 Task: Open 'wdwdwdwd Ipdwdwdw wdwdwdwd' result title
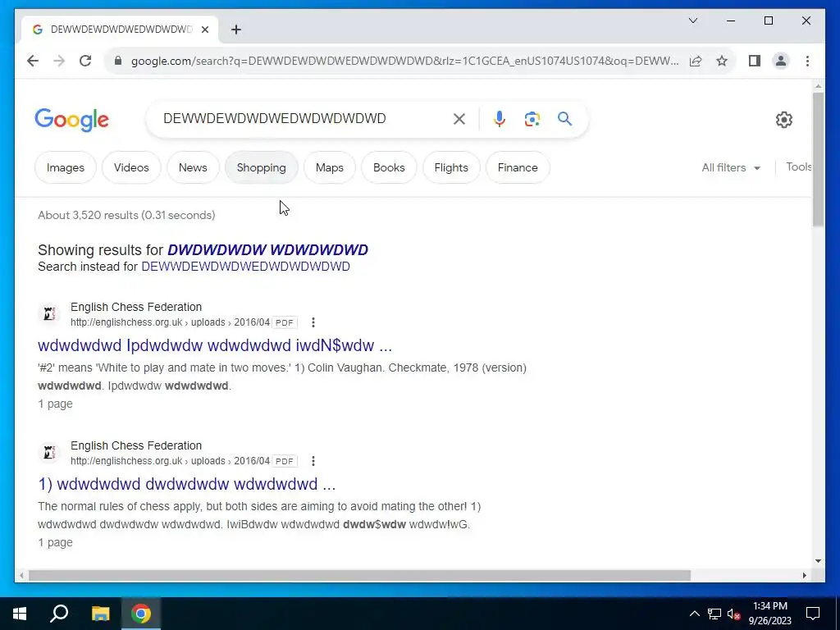pos(215,345)
